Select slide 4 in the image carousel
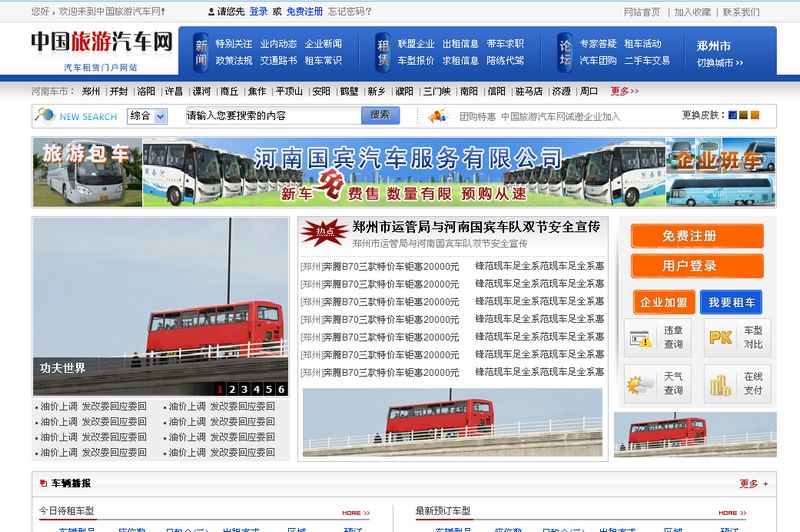This screenshot has width=800, height=532. click(x=257, y=390)
